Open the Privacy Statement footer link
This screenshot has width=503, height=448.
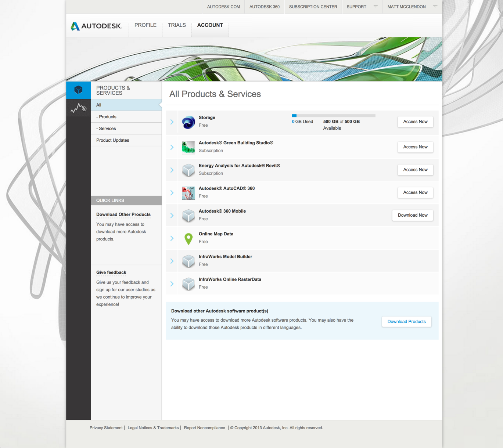click(106, 428)
